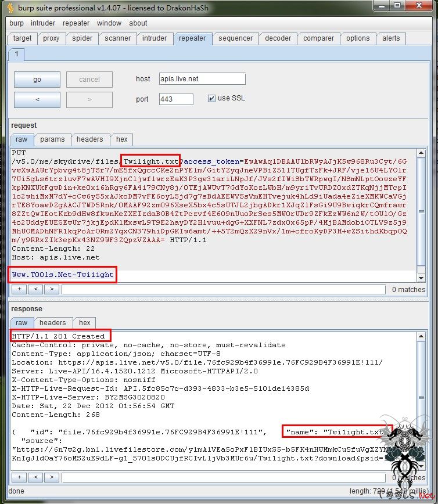Click the Date: Sat, 22 Dec 2012 line
Screen dimensions: 438x504
[93, 406]
